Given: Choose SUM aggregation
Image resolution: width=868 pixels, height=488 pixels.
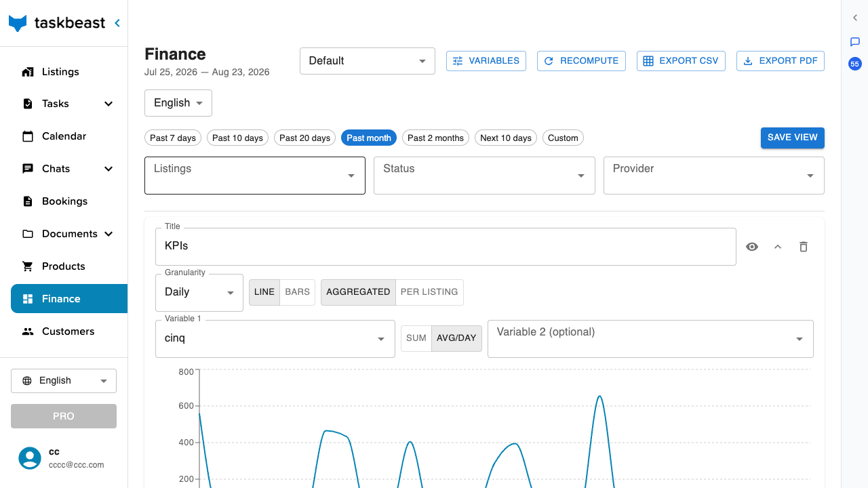Looking at the screenshot, I should click(416, 338).
